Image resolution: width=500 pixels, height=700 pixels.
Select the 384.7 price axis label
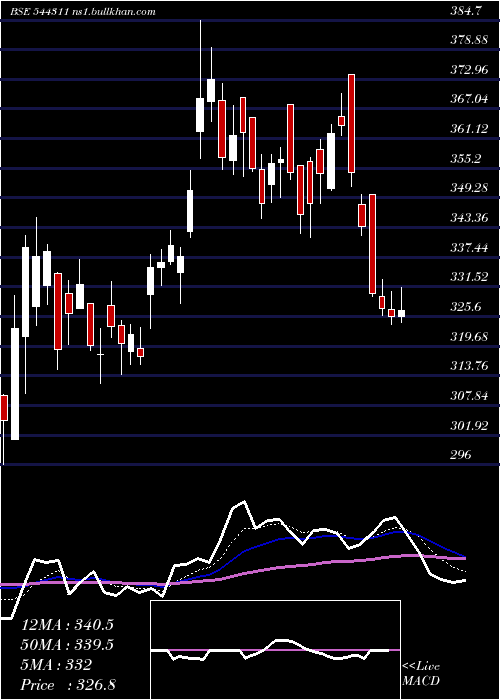tap(466, 12)
